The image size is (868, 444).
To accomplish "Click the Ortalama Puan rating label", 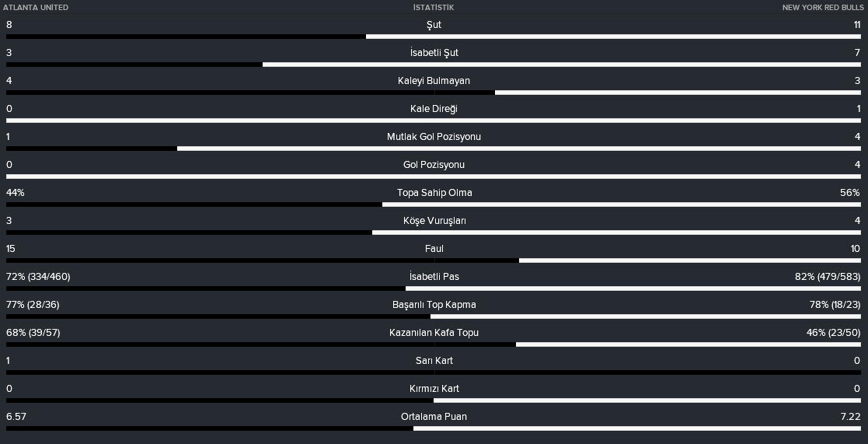I will click(x=434, y=417).
